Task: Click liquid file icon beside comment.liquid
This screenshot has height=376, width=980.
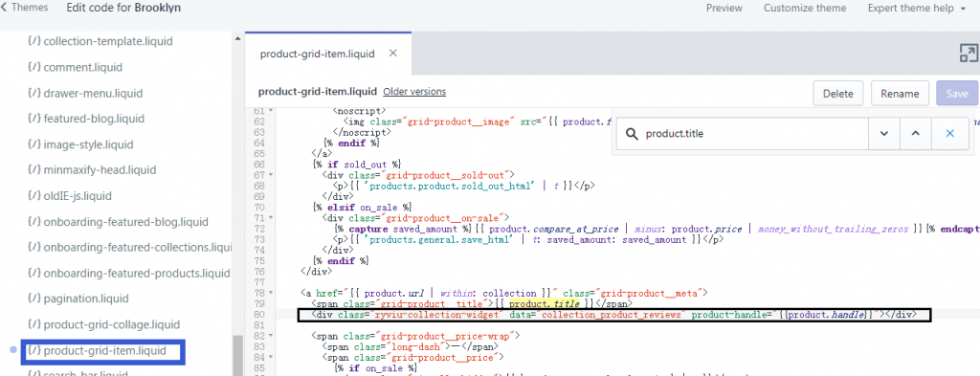Action: [x=34, y=67]
